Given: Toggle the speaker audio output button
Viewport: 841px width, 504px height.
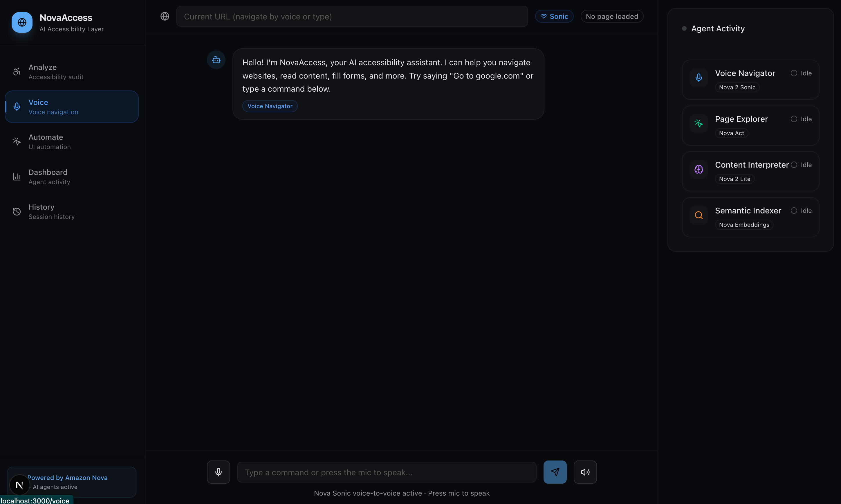Looking at the screenshot, I should click(585, 472).
